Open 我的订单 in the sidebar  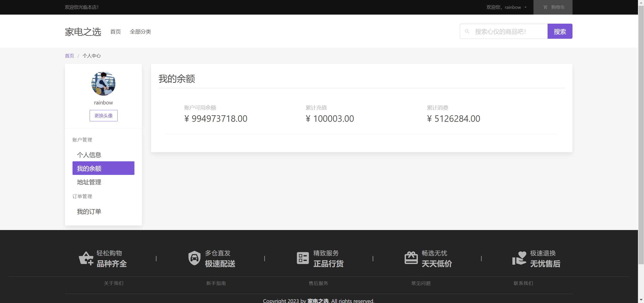[x=89, y=211]
